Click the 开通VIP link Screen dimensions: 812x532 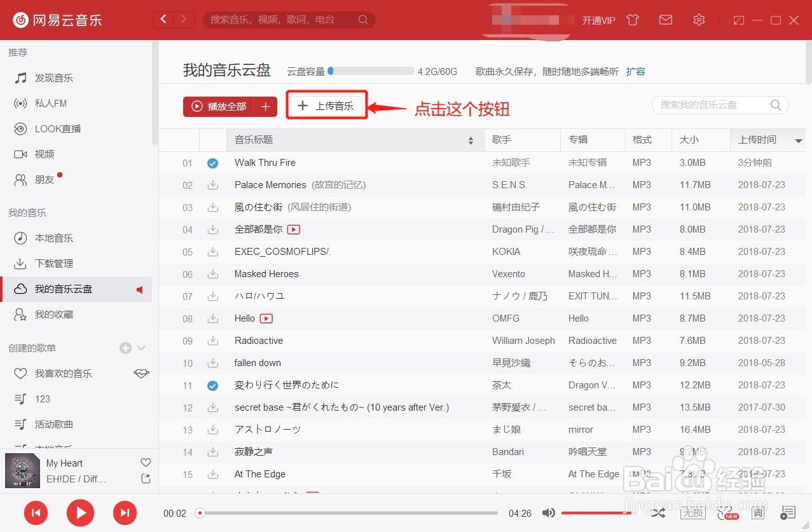click(599, 20)
